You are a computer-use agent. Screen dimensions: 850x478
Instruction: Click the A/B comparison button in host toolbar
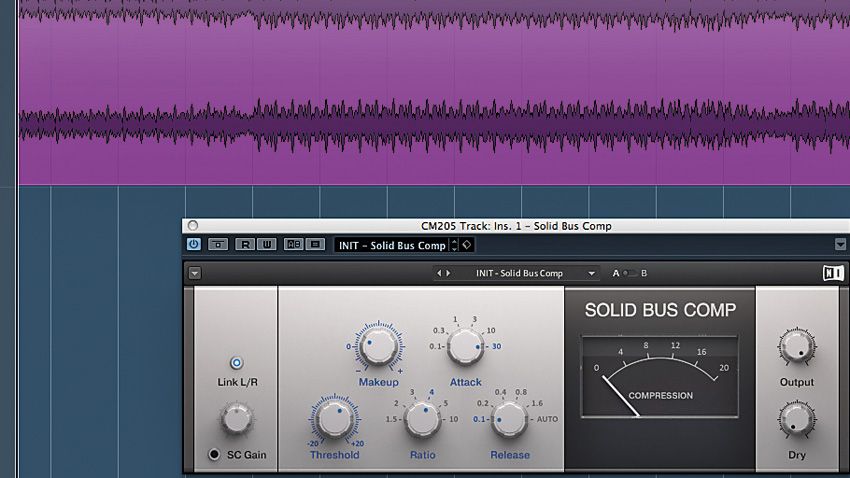(x=293, y=244)
